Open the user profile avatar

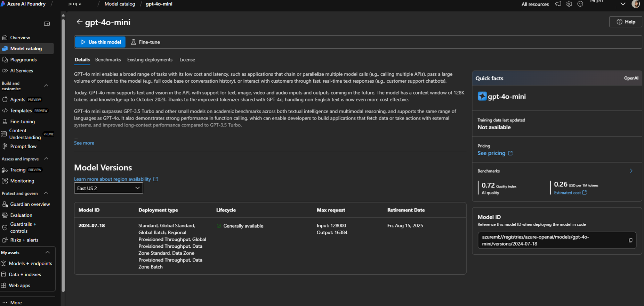636,4
